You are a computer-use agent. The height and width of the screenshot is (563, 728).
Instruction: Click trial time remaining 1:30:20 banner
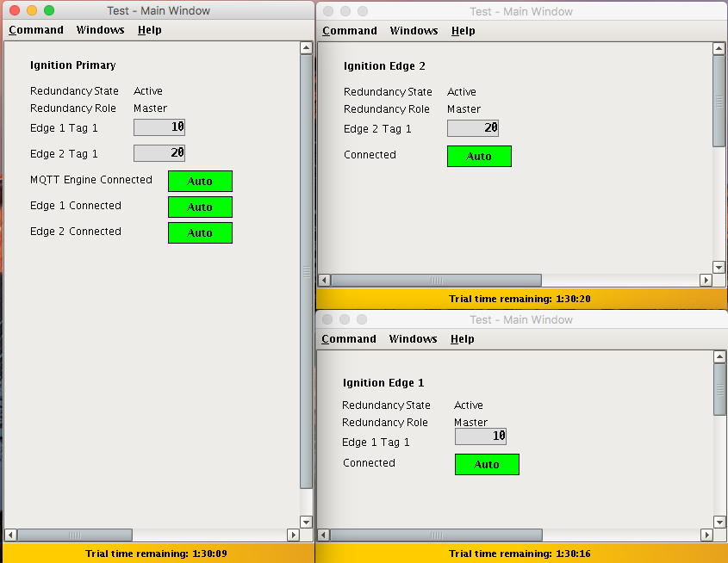click(520, 299)
